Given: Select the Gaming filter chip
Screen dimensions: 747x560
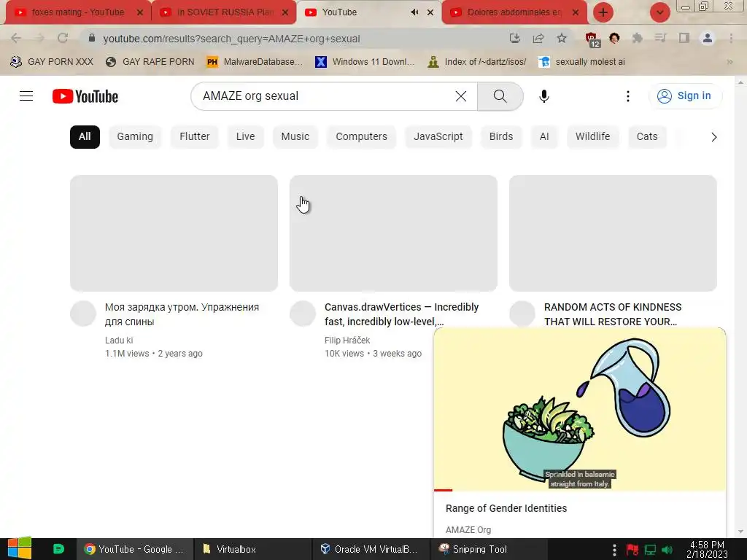Looking at the screenshot, I should click(x=135, y=136).
